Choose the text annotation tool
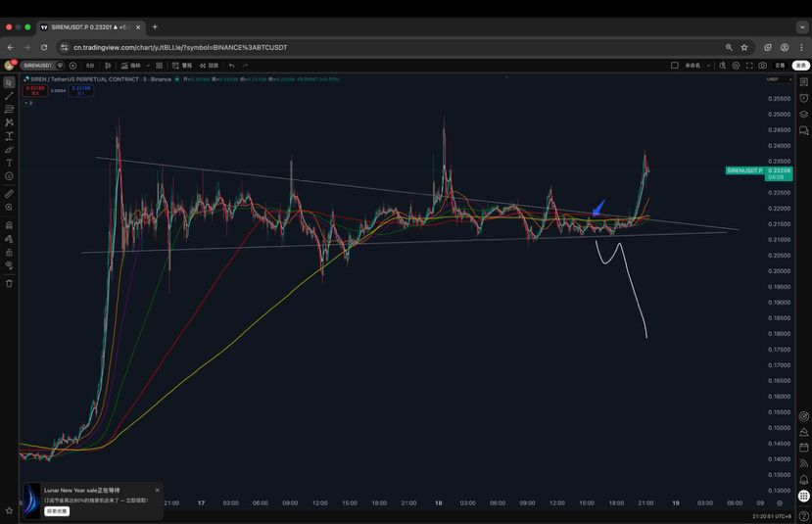This screenshot has height=524, width=812. click(x=9, y=163)
